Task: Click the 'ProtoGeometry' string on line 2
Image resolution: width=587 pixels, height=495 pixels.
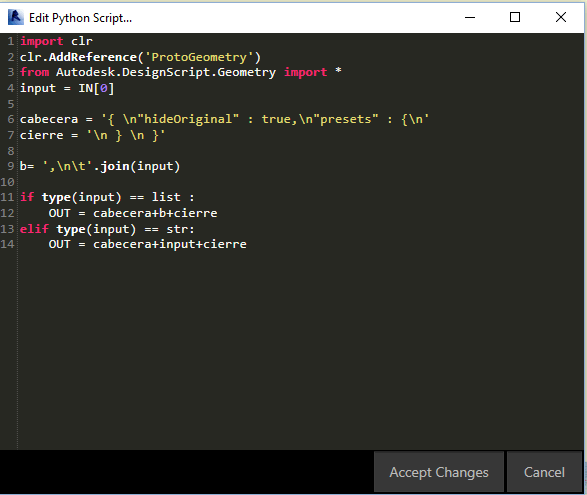Action: click(x=199, y=57)
